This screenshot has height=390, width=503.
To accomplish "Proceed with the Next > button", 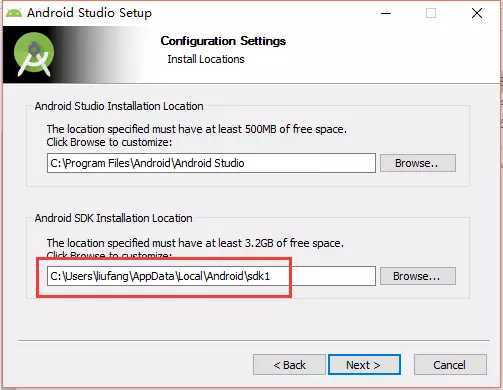I will click(364, 365).
